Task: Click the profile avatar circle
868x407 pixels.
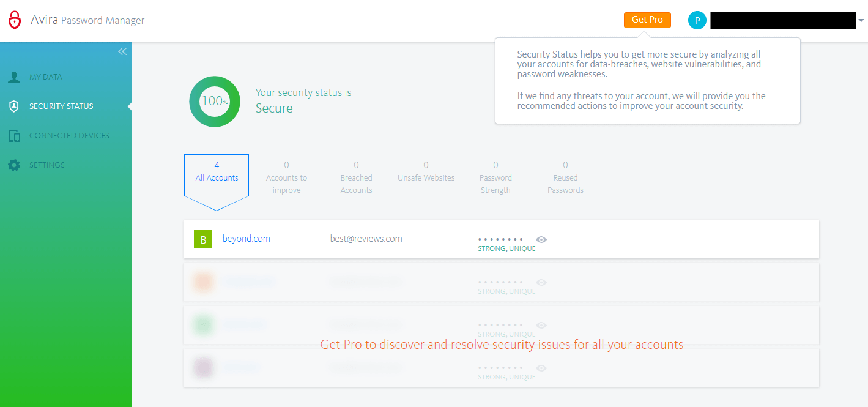Action: pos(697,20)
